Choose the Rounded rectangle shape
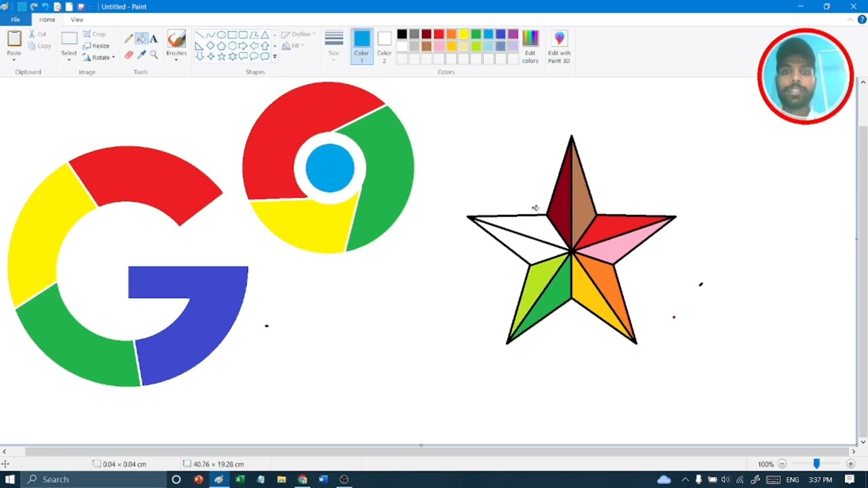 [243, 35]
